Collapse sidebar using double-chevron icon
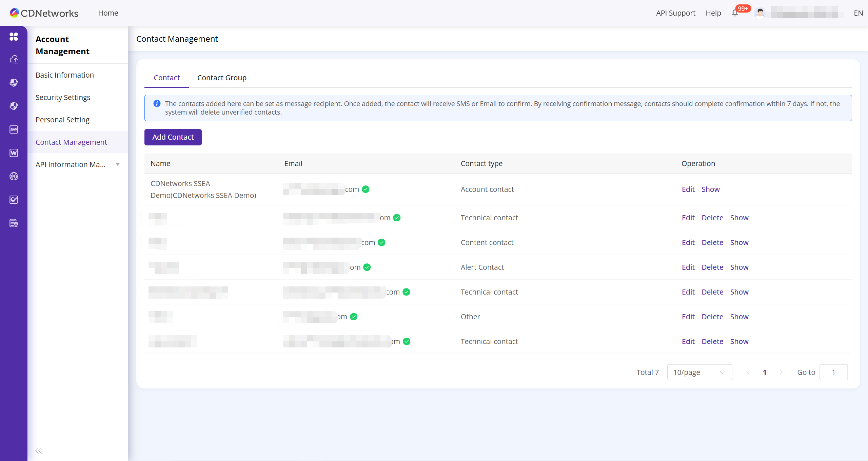Screen dimensions: 868x461 [x=39, y=450]
